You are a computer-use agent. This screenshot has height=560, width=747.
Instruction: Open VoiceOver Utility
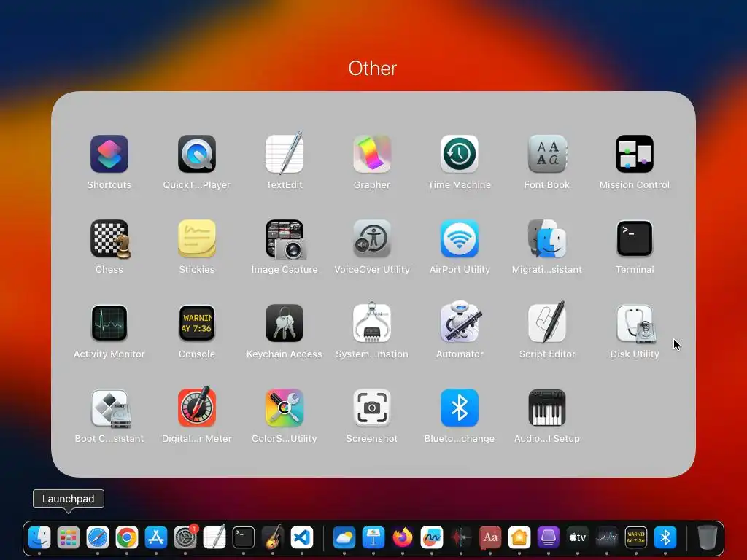pos(372,238)
